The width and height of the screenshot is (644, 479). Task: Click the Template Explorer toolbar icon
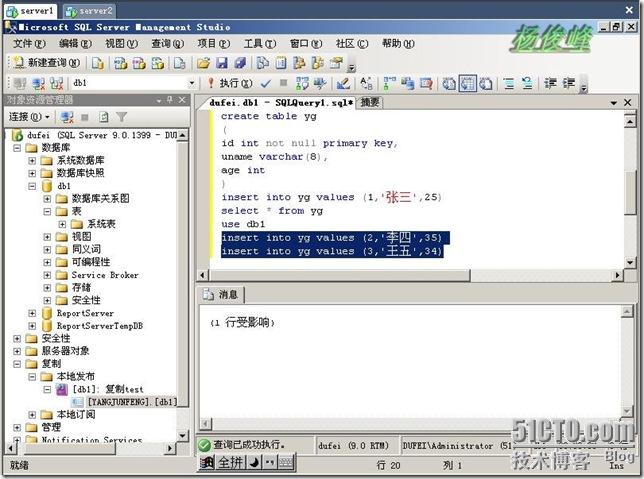318,63
